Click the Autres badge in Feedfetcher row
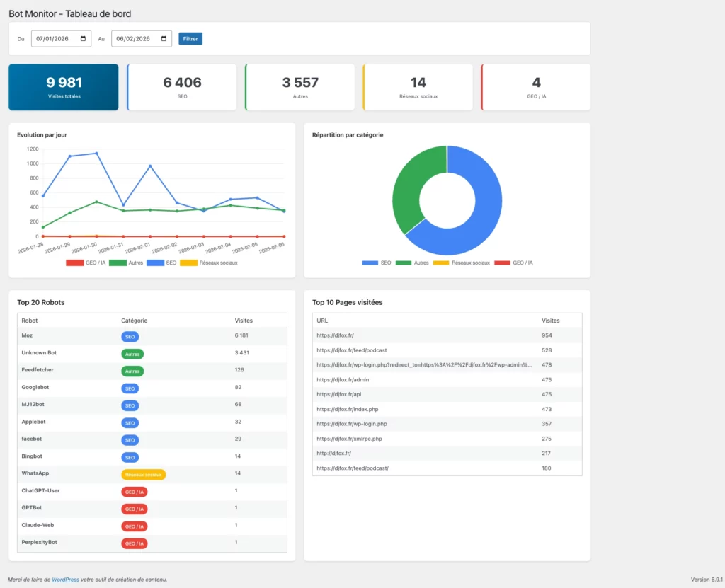725x588 pixels. point(132,371)
